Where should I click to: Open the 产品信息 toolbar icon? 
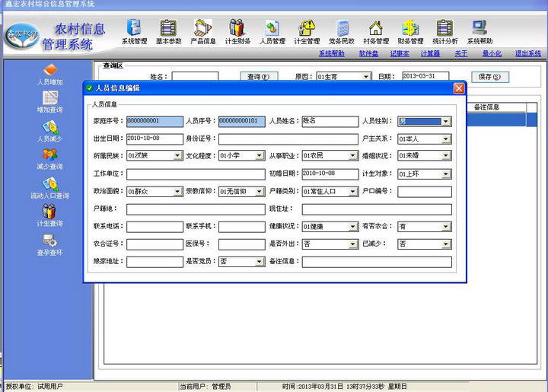click(x=203, y=32)
